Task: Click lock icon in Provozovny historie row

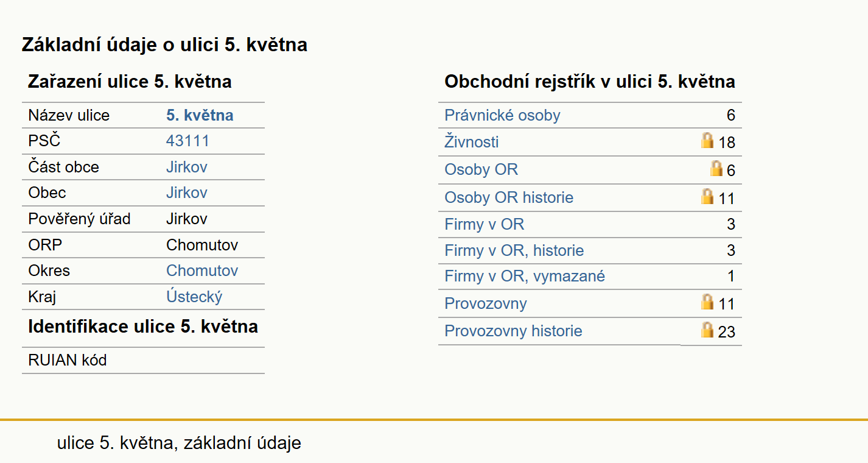Action: tap(707, 330)
